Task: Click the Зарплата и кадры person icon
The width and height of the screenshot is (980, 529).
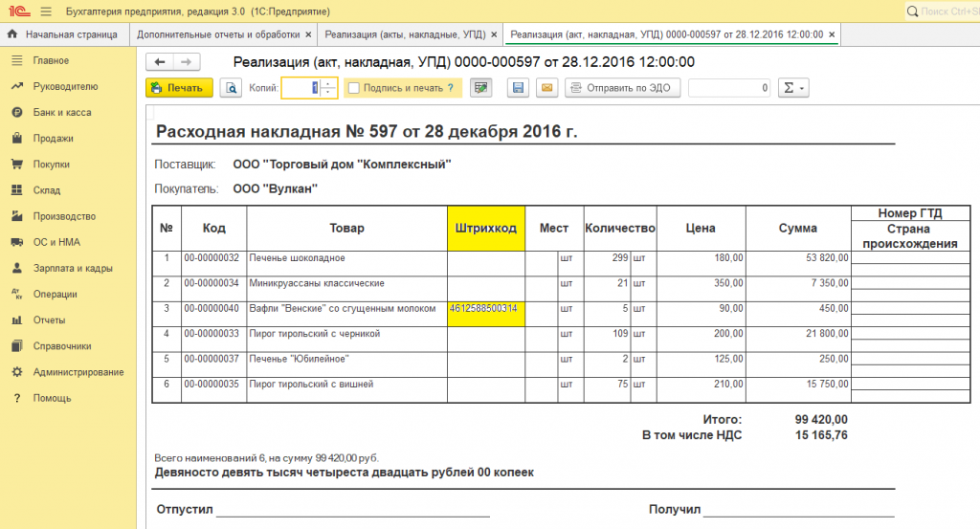Action: point(17,268)
